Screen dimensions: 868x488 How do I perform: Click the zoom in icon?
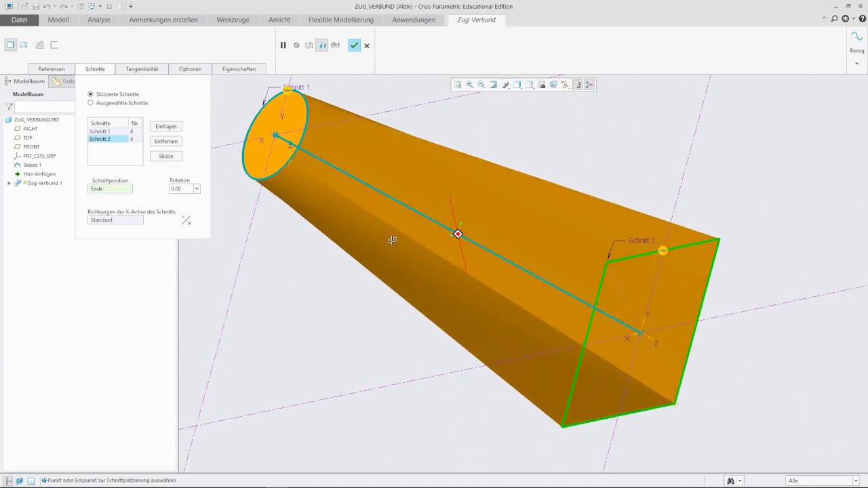[469, 85]
